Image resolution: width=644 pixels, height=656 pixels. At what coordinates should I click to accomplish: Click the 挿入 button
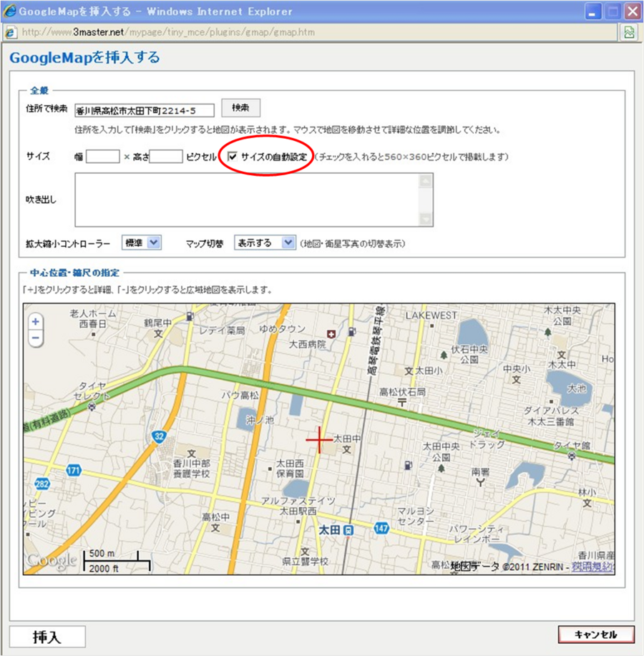point(47,637)
